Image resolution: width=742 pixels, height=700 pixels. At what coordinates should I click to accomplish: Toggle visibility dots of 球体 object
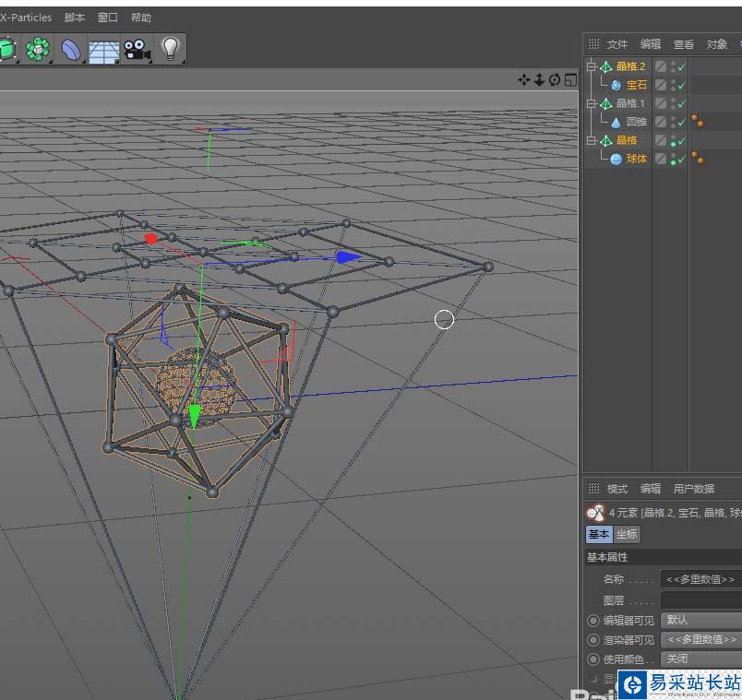click(x=674, y=159)
